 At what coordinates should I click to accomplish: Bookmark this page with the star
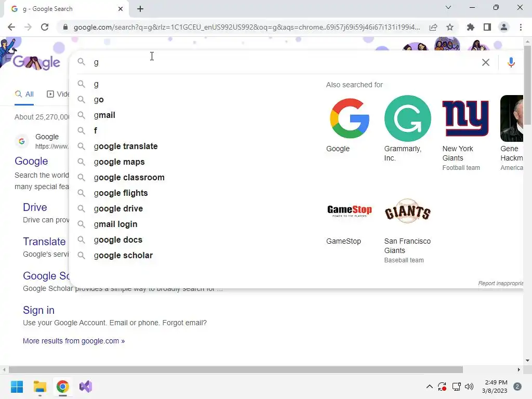pyautogui.click(x=450, y=27)
